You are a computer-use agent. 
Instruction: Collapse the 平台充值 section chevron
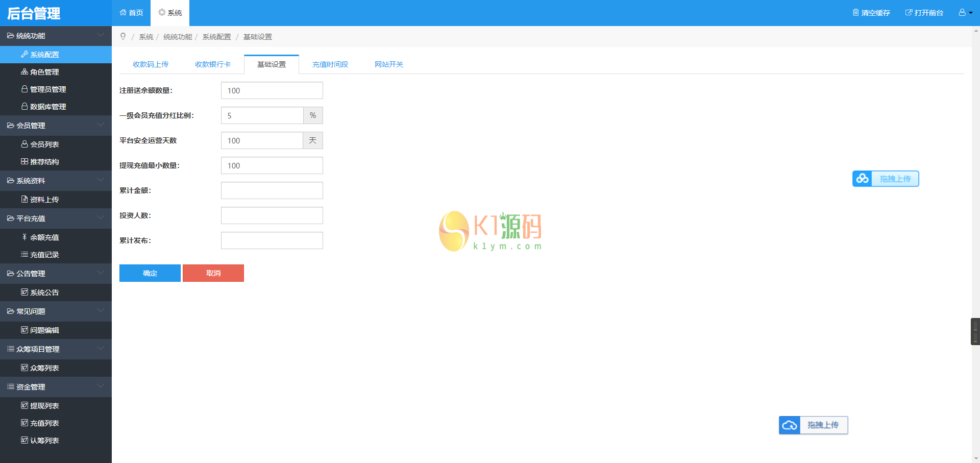[x=101, y=218]
